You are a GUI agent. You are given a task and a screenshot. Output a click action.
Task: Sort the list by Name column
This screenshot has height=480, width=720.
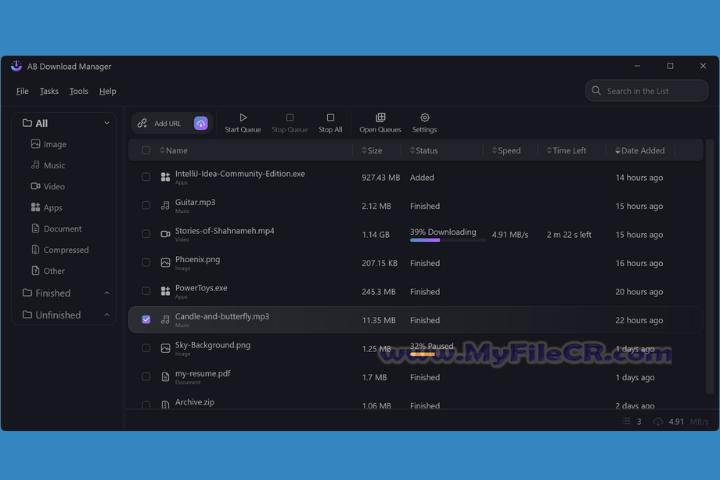pos(174,150)
